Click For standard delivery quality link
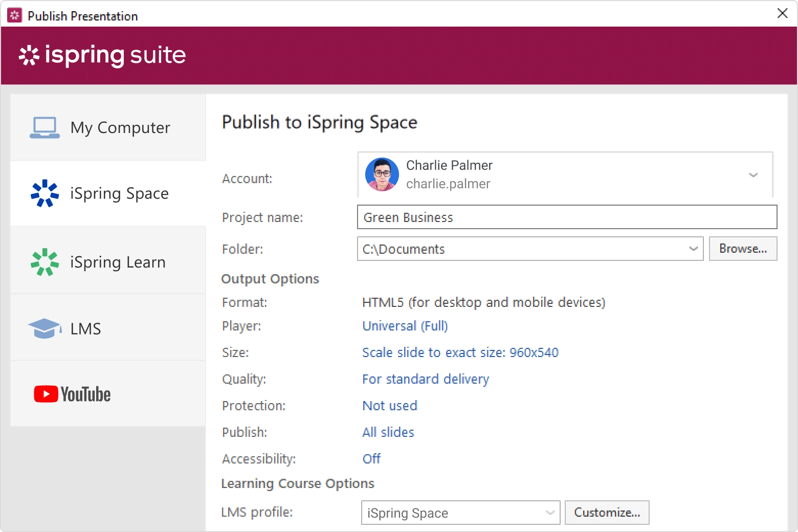This screenshot has height=532, width=798. click(426, 379)
